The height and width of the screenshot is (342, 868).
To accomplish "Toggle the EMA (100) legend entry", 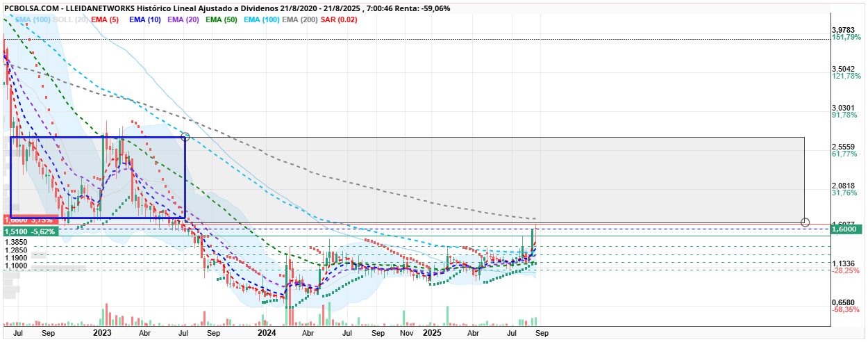I will pos(262,19).
